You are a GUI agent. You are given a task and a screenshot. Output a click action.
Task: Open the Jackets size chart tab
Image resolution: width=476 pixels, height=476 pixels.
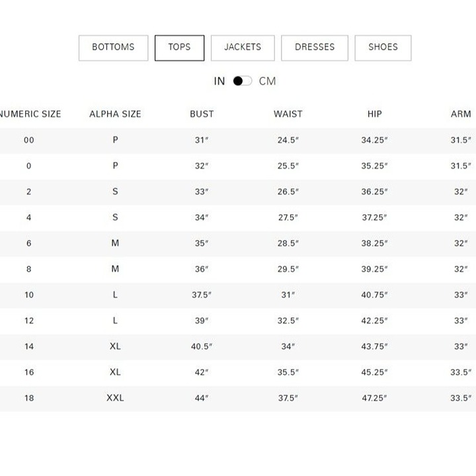243,48
